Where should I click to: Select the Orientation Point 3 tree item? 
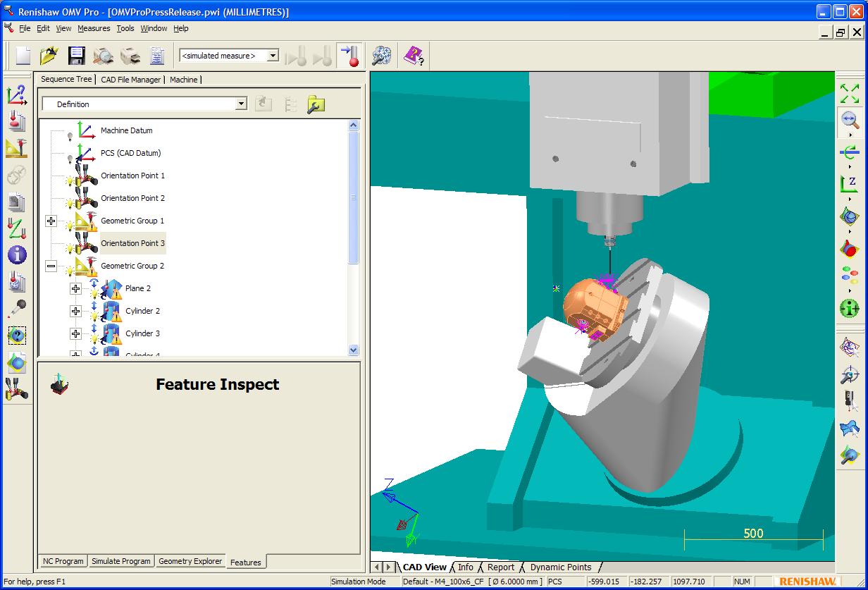click(x=133, y=243)
